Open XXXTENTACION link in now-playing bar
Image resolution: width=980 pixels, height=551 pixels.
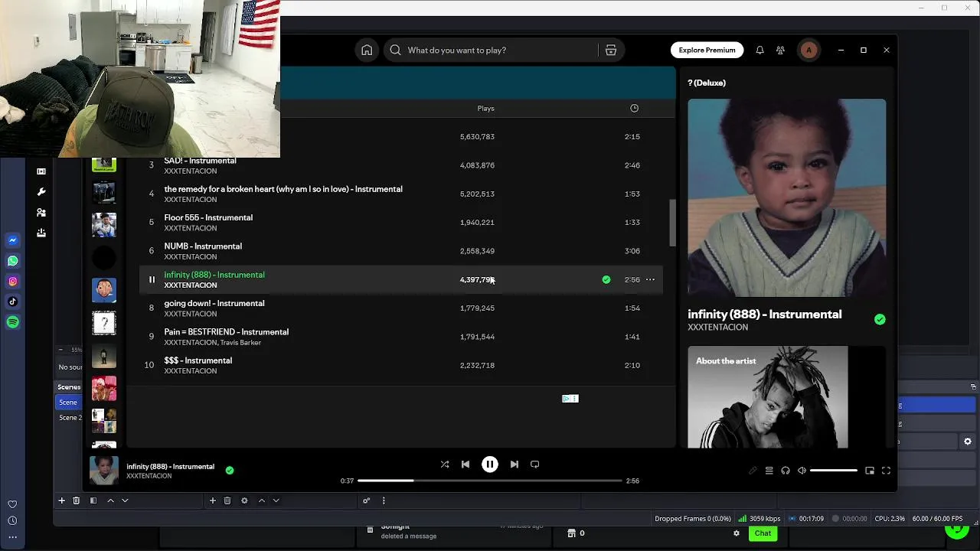click(x=149, y=476)
